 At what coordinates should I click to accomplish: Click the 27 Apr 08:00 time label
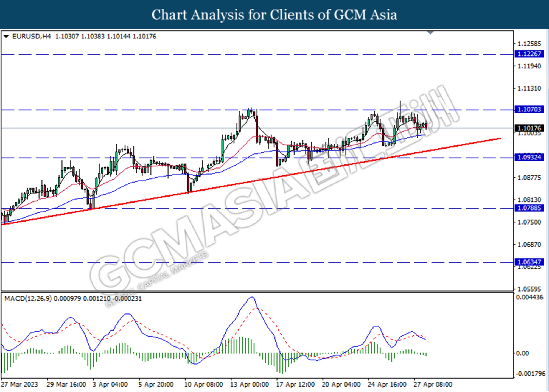(x=433, y=384)
